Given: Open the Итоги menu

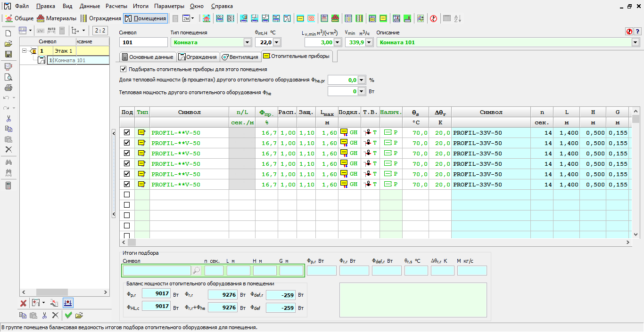Looking at the screenshot, I should point(140,6).
